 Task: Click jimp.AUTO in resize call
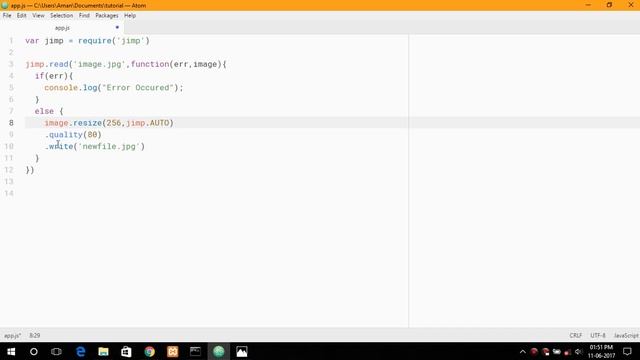147,123
